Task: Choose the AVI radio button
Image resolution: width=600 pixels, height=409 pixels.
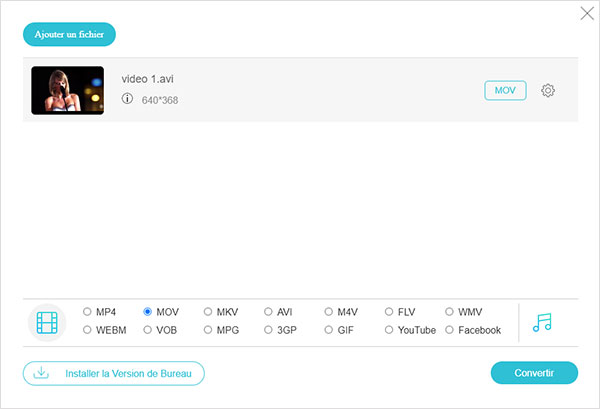Action: tap(268, 311)
